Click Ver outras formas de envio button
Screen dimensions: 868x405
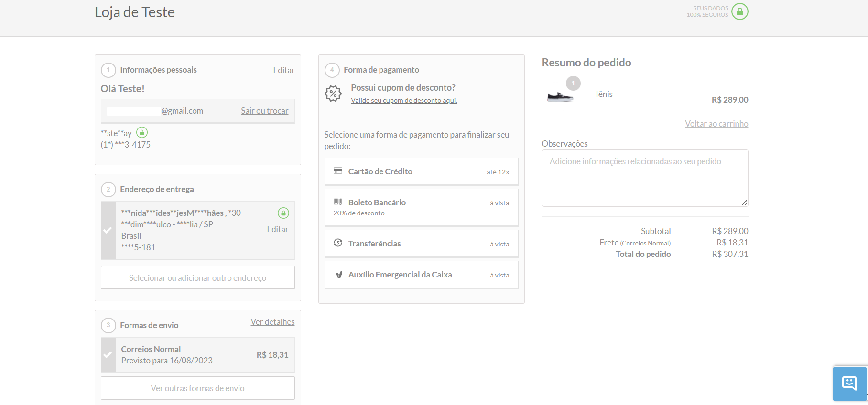[198, 388]
